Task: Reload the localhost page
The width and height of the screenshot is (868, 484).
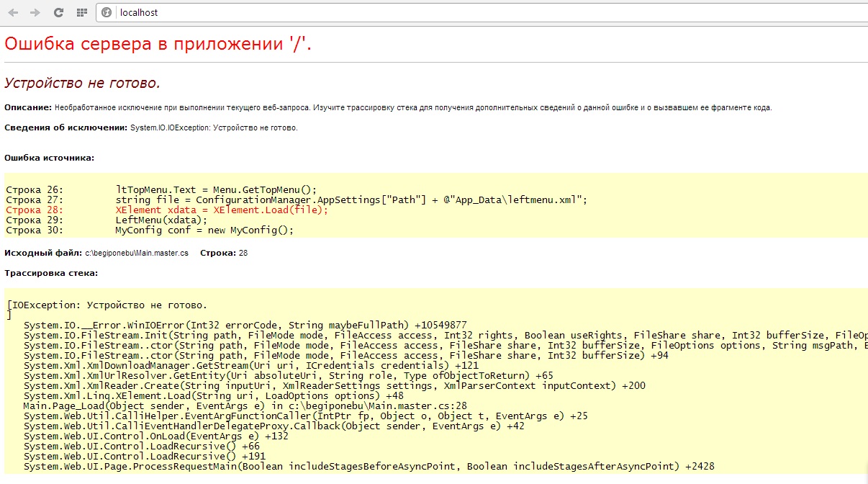Action: point(59,12)
